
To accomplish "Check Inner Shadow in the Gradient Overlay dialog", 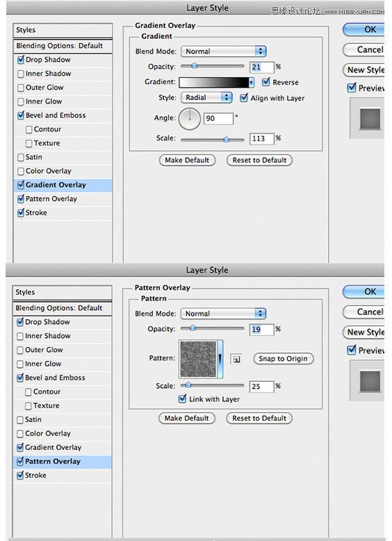I will [x=21, y=74].
